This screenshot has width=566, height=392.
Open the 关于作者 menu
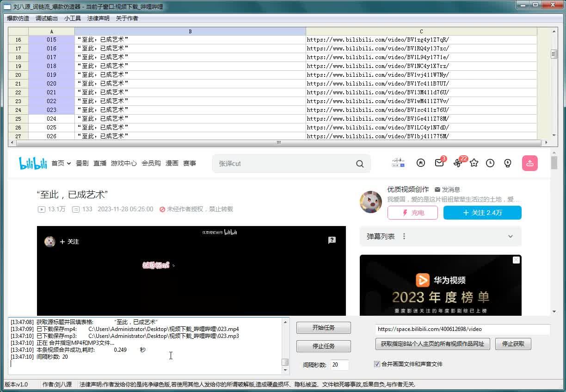coord(127,18)
